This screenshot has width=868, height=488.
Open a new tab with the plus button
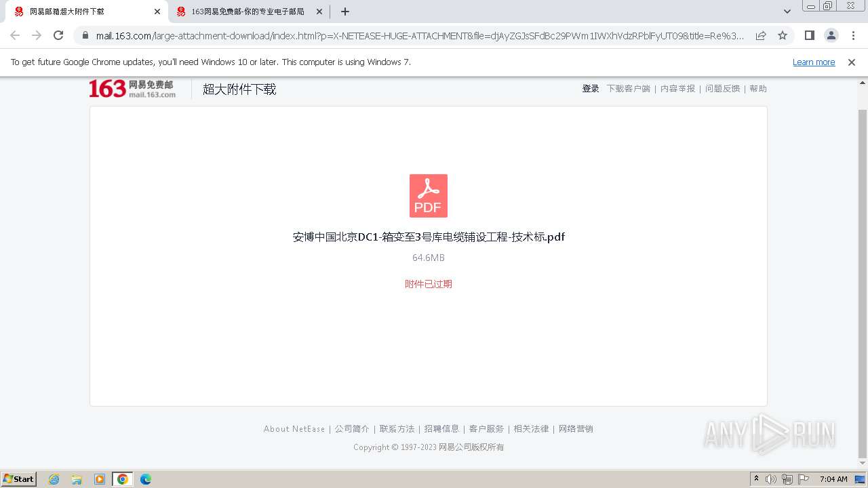click(x=345, y=12)
